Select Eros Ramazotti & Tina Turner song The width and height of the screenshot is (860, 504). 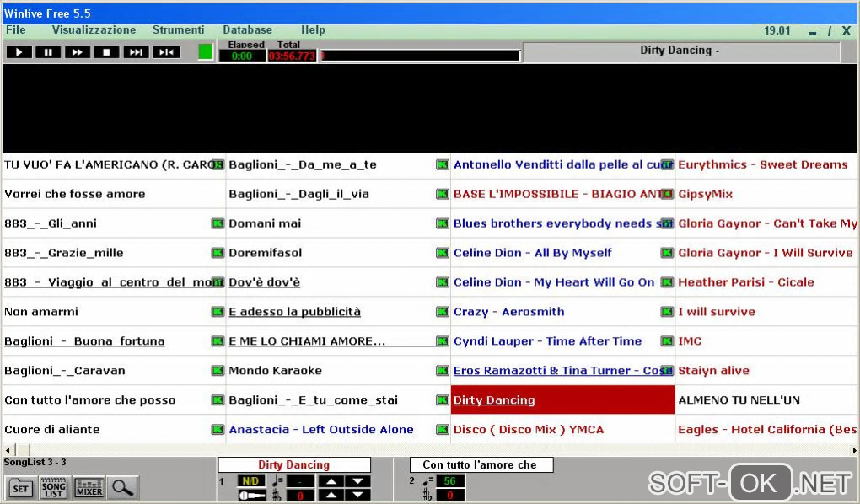pos(562,371)
